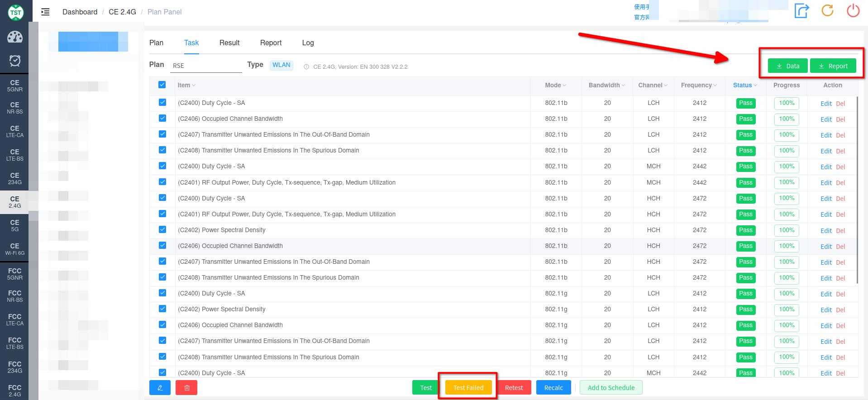Collapse sidebar with hamburger menu icon
This screenshot has width=868, height=400.
click(x=45, y=12)
